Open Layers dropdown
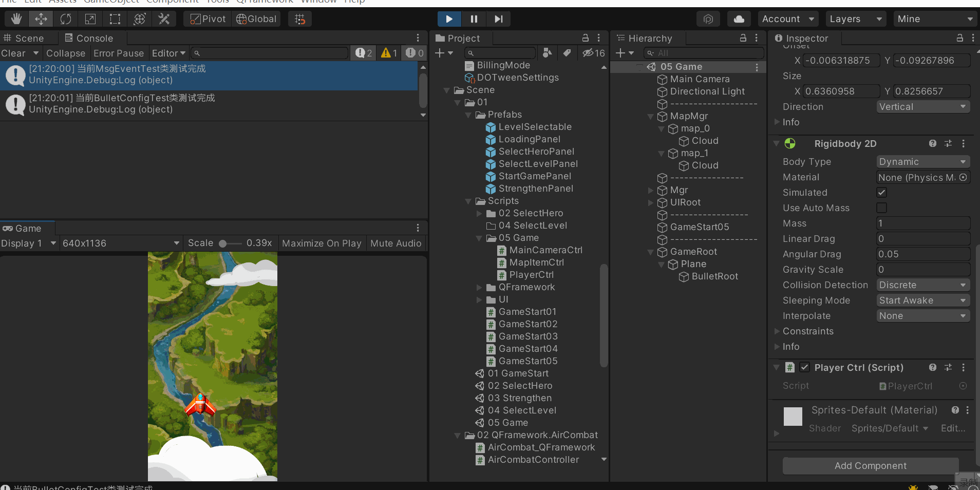 tap(856, 19)
